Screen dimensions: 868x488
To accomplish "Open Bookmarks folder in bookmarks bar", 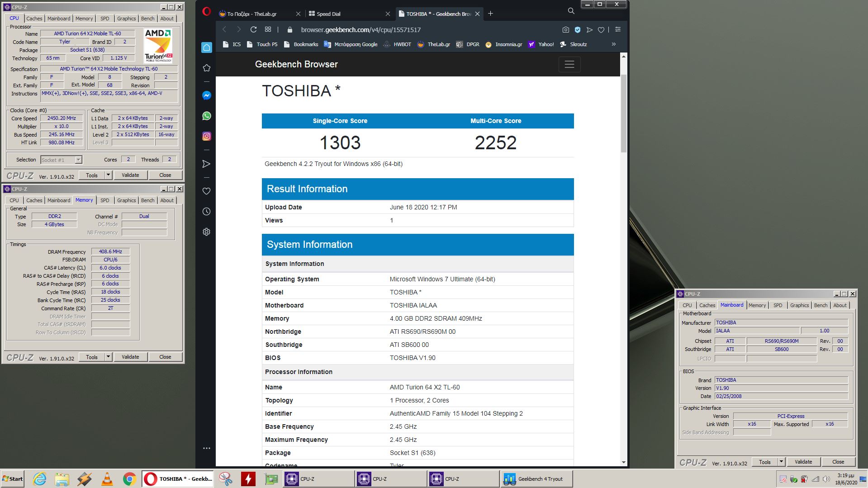I will click(301, 44).
